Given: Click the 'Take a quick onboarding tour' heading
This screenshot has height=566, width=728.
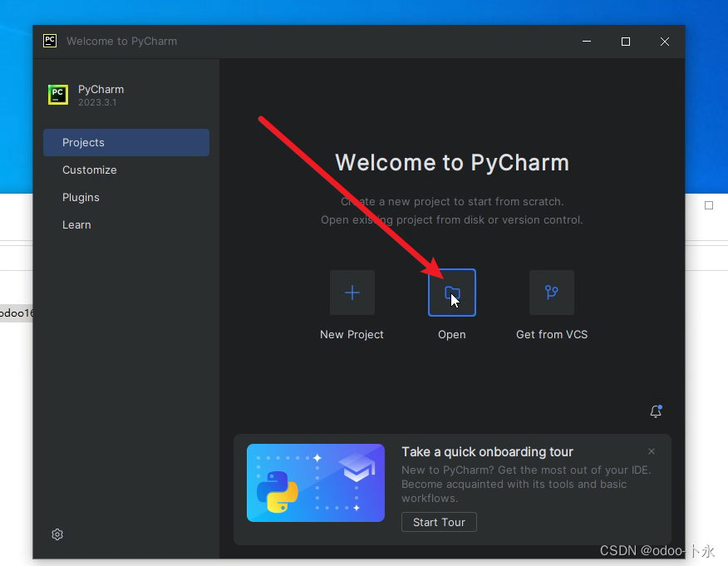Looking at the screenshot, I should pyautogui.click(x=488, y=452).
